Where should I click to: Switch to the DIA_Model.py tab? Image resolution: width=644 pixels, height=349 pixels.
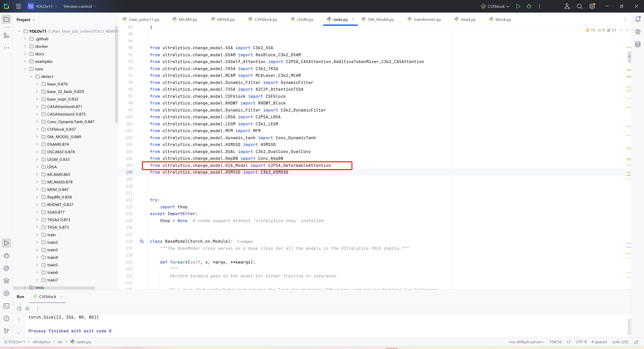[381, 19]
